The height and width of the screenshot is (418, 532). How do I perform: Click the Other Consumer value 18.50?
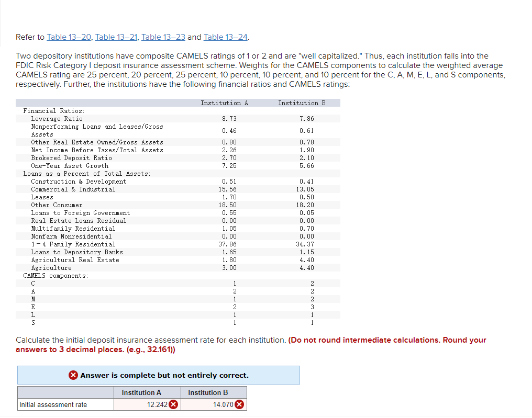[228, 205]
